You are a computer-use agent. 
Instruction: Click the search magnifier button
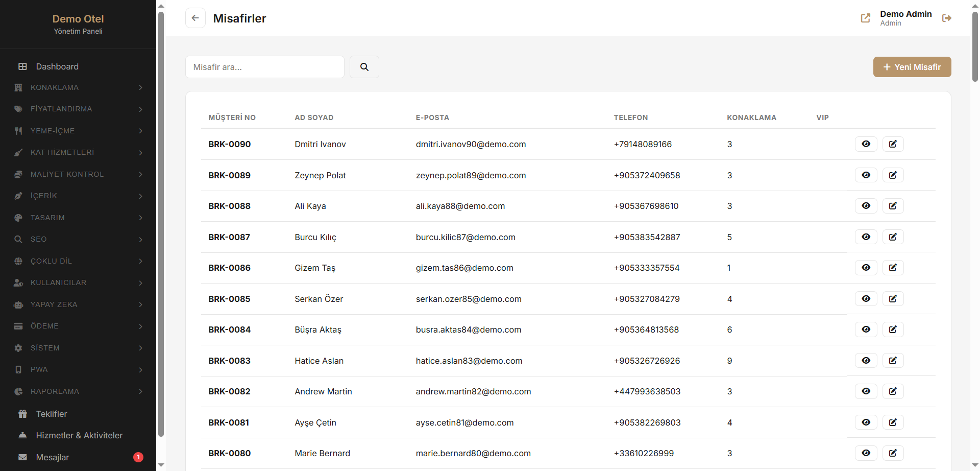click(x=364, y=67)
